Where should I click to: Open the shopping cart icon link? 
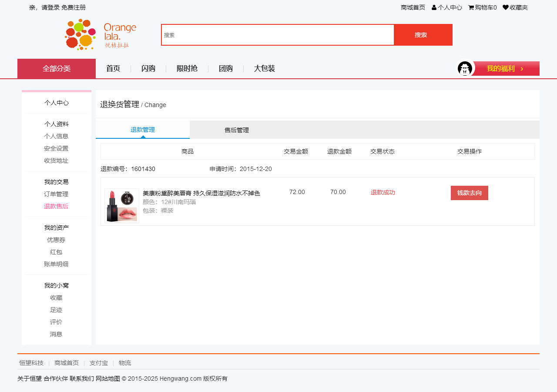471,7
